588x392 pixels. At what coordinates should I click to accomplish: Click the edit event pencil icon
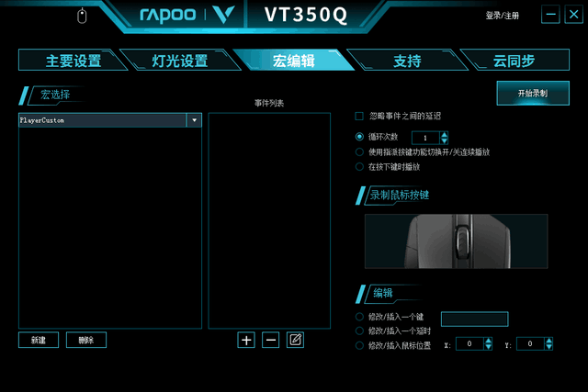[x=295, y=340]
